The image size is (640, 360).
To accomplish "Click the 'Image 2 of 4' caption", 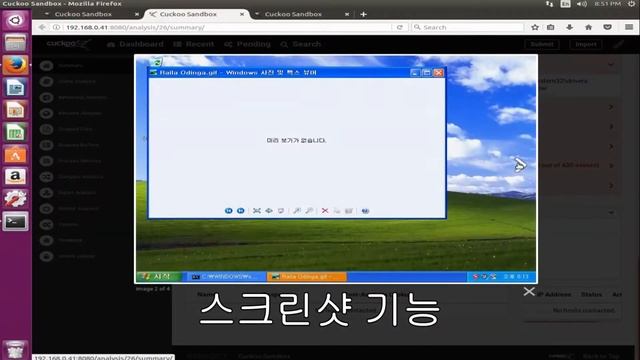I will pyautogui.click(x=153, y=289).
